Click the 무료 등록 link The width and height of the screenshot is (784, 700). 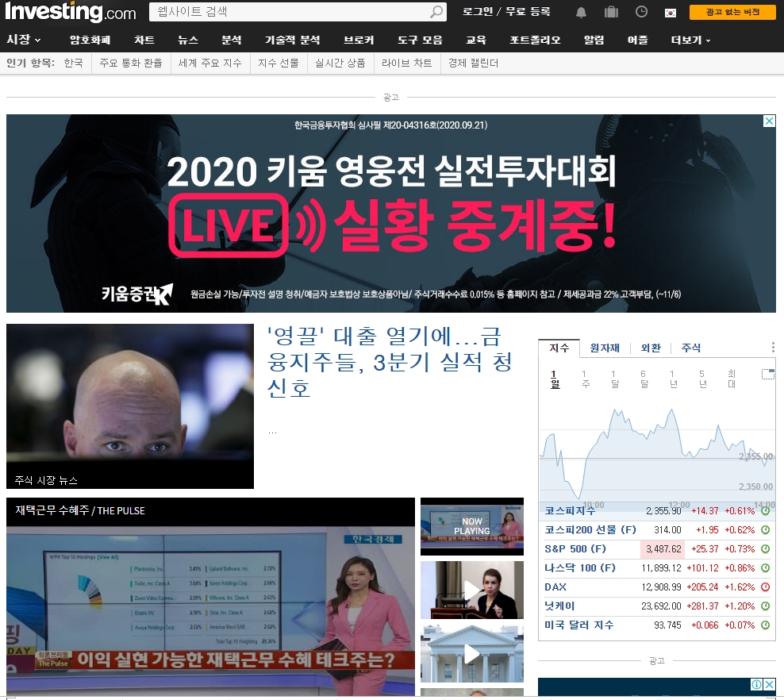pyautogui.click(x=528, y=11)
